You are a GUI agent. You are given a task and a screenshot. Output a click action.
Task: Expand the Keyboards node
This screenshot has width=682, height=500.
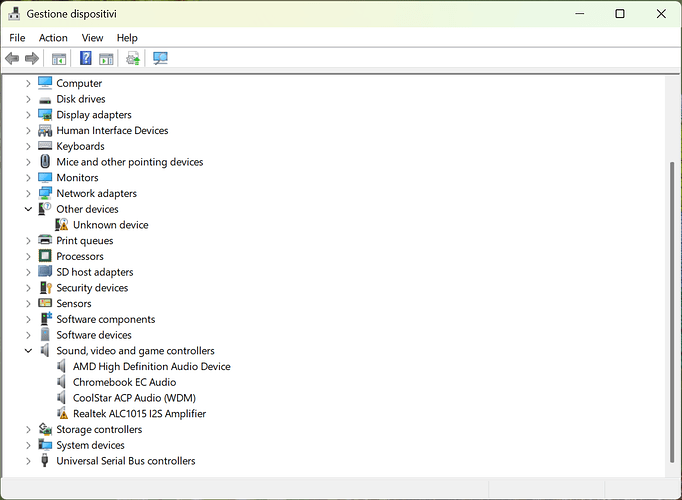point(28,147)
